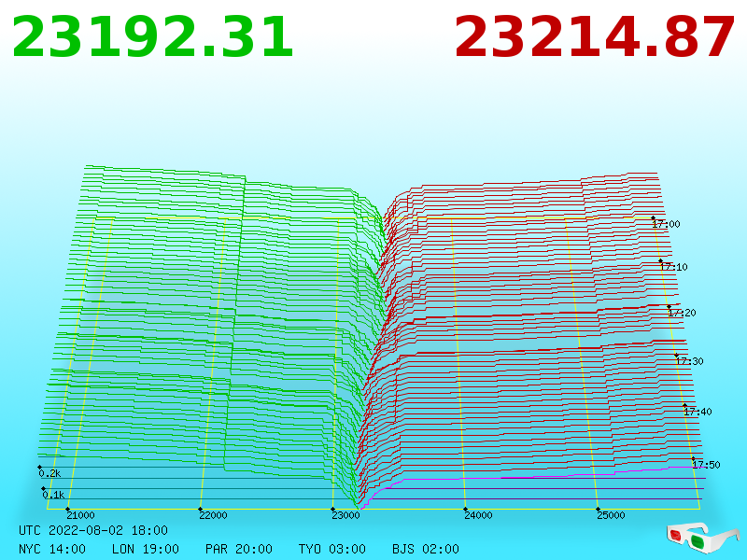Click the 21000 price axis label
Image resolution: width=747 pixels, height=560 pixels.
80,515
